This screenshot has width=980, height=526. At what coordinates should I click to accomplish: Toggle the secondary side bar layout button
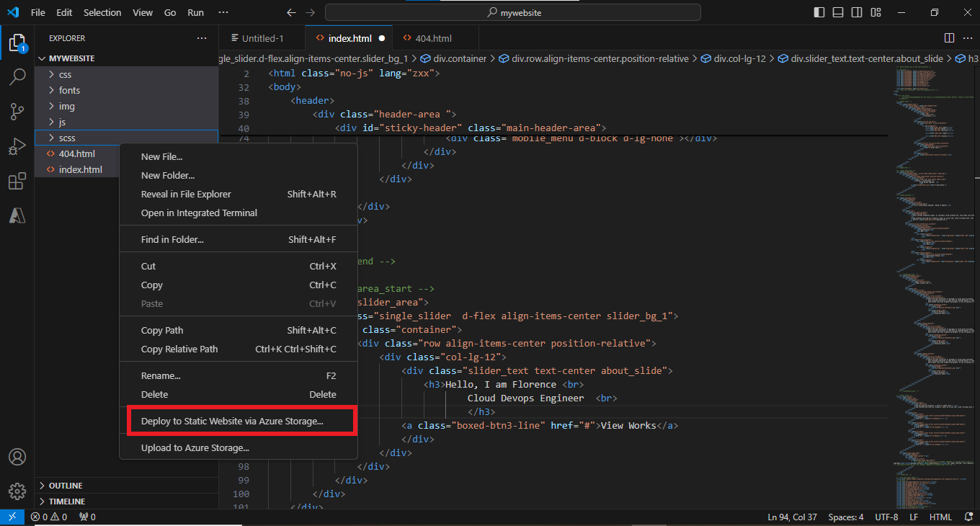pos(856,12)
